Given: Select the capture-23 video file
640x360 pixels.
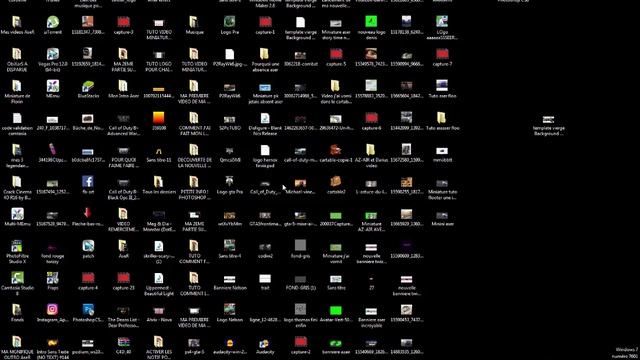Looking at the screenshot, I should [123, 278].
